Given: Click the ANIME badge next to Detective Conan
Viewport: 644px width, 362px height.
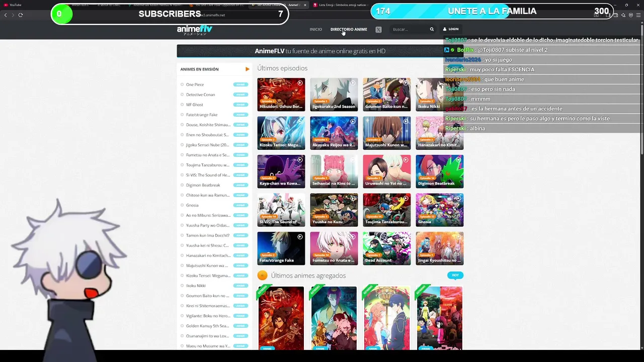Looking at the screenshot, I should tap(240, 95).
